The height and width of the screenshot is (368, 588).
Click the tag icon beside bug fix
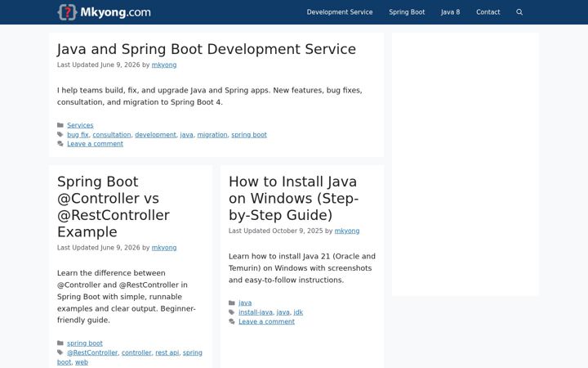[60, 134]
